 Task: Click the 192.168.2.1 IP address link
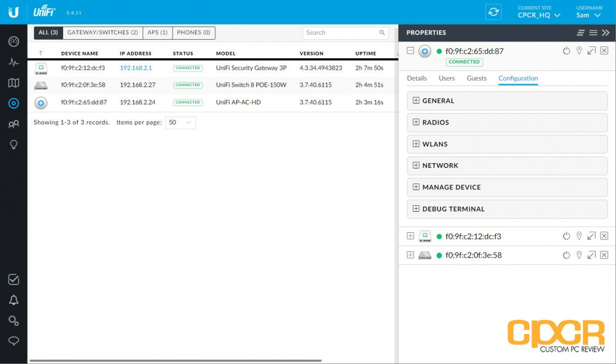(x=136, y=68)
